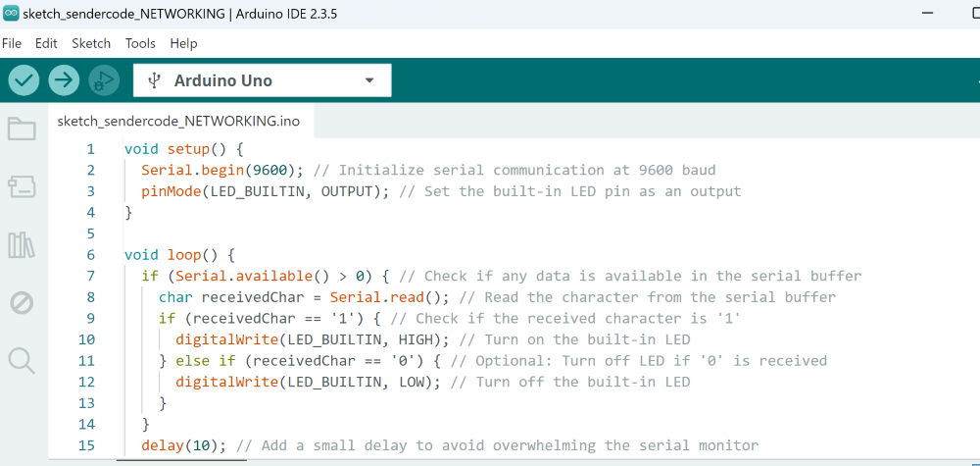Click the horizontal scrollbar below the editor

181,461
